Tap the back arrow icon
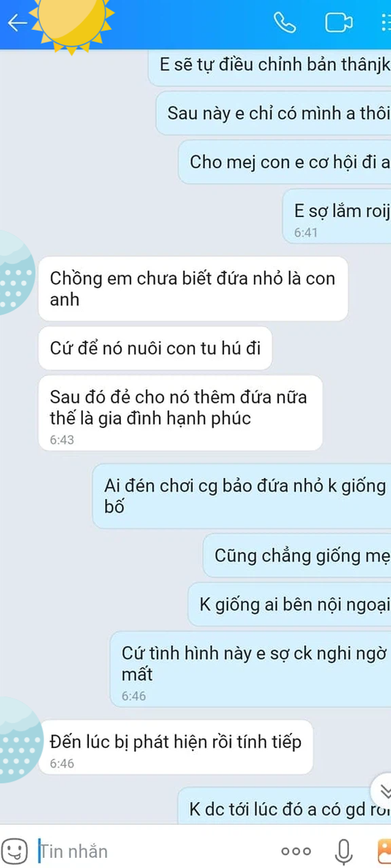The width and height of the screenshot is (391, 868). 17,23
